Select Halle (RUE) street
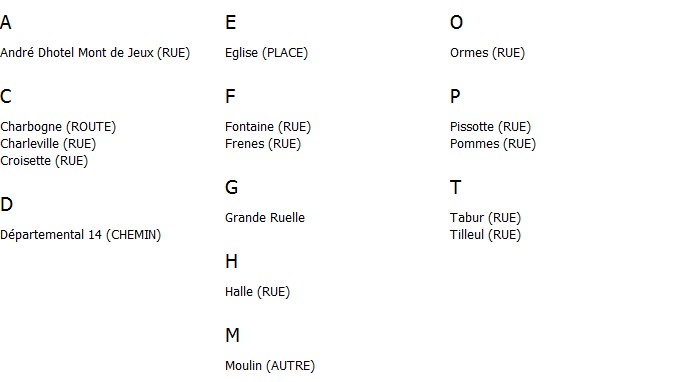The width and height of the screenshot is (675, 382). 257,292
